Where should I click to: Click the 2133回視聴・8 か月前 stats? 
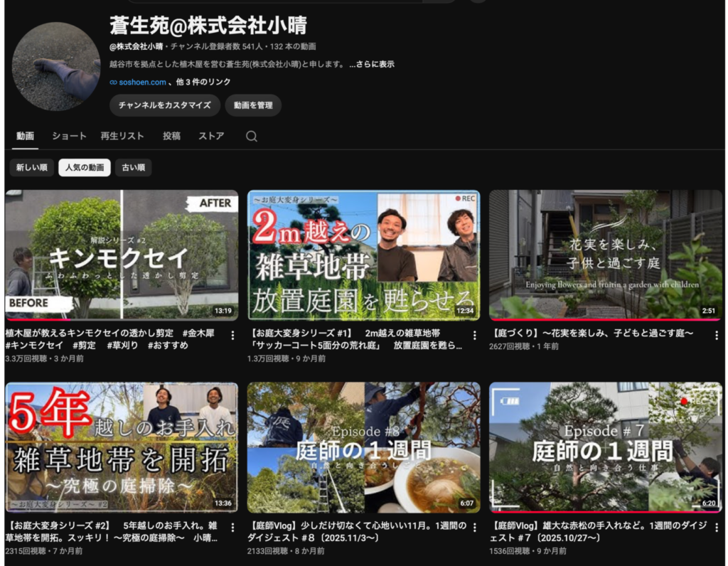[286, 550]
